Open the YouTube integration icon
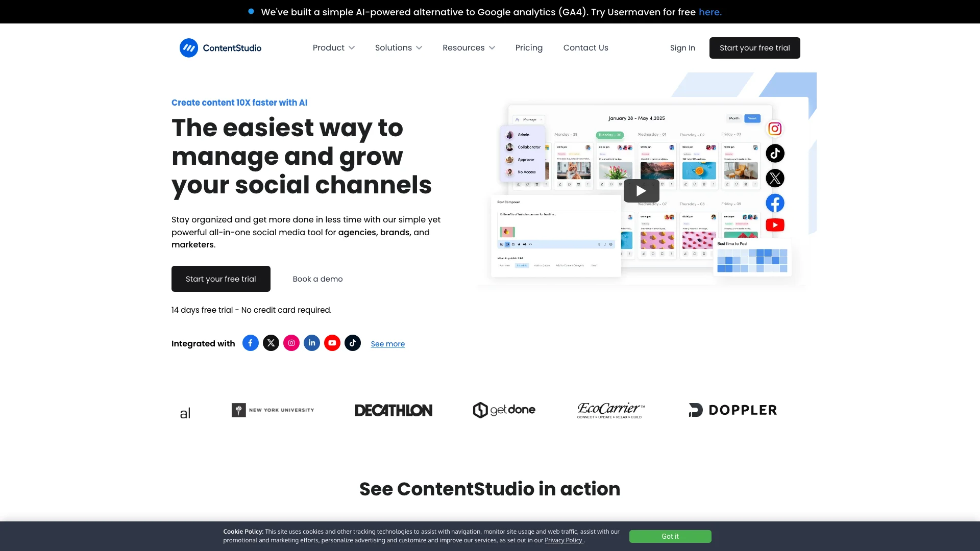 coord(332,343)
